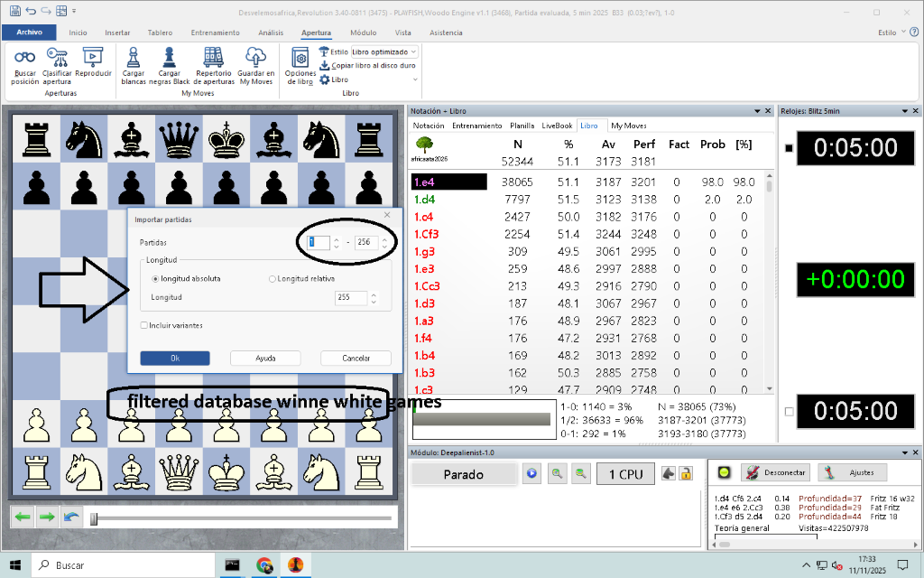The width and height of the screenshot is (924, 578).
Task: Enable the Incluir variantes checkbox
Action: [x=144, y=325]
